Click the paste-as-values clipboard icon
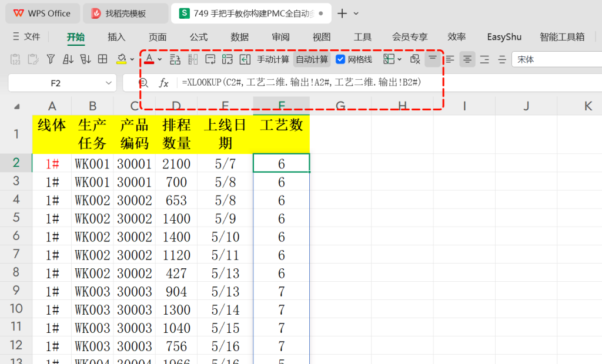Viewport: 602px width, 364px height. click(x=15, y=59)
